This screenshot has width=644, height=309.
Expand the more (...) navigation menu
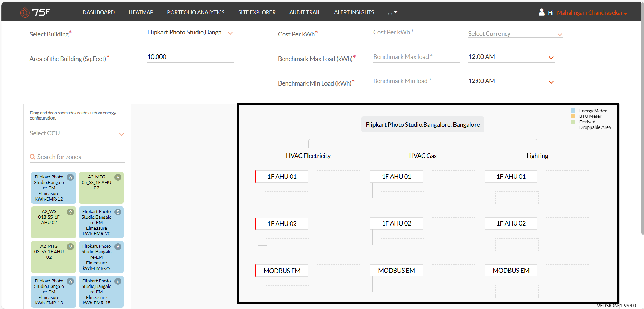pos(393,12)
